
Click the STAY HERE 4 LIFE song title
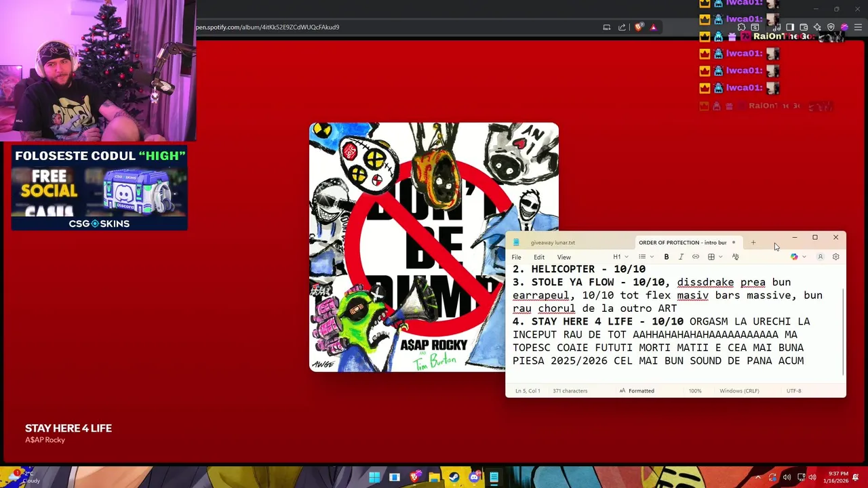[68, 428]
